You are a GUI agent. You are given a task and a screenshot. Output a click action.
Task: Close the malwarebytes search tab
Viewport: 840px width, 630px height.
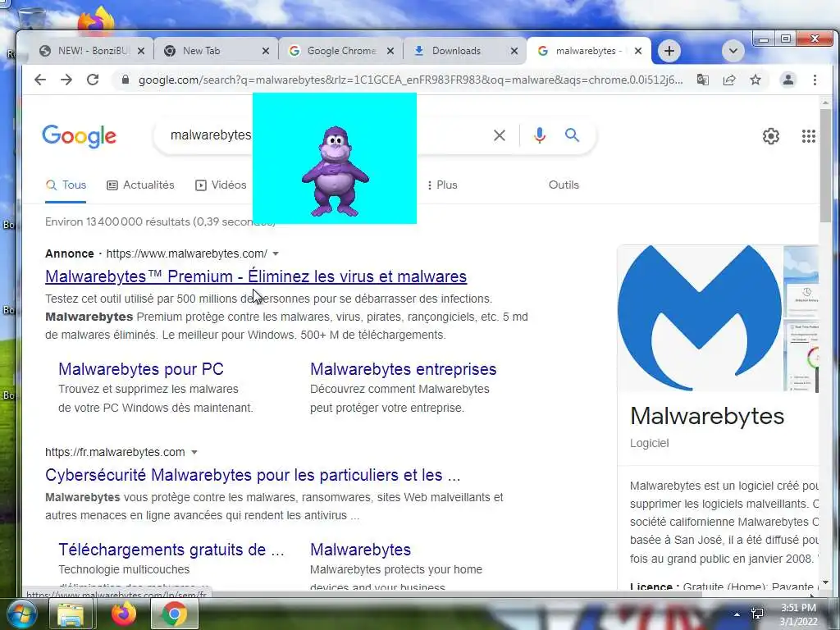point(638,51)
